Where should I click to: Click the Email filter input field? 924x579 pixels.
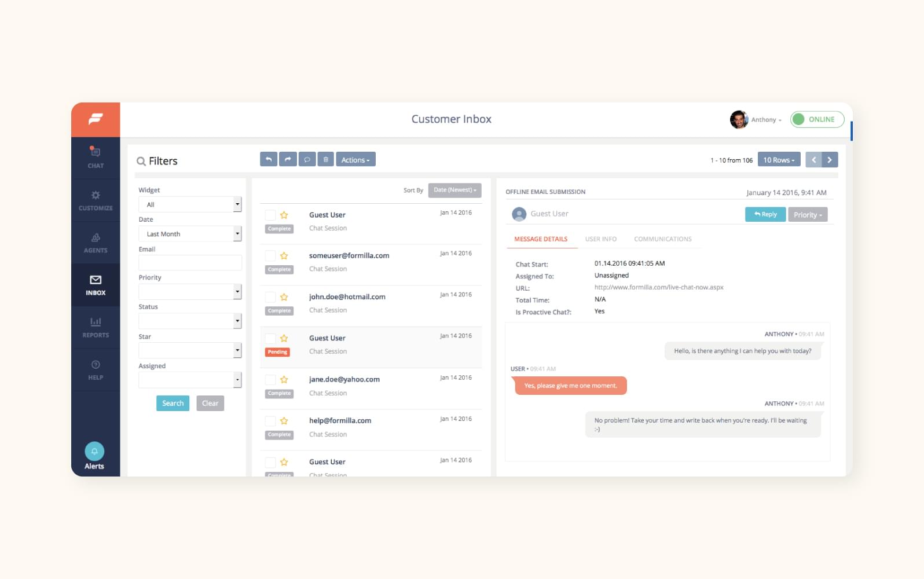[x=190, y=263]
